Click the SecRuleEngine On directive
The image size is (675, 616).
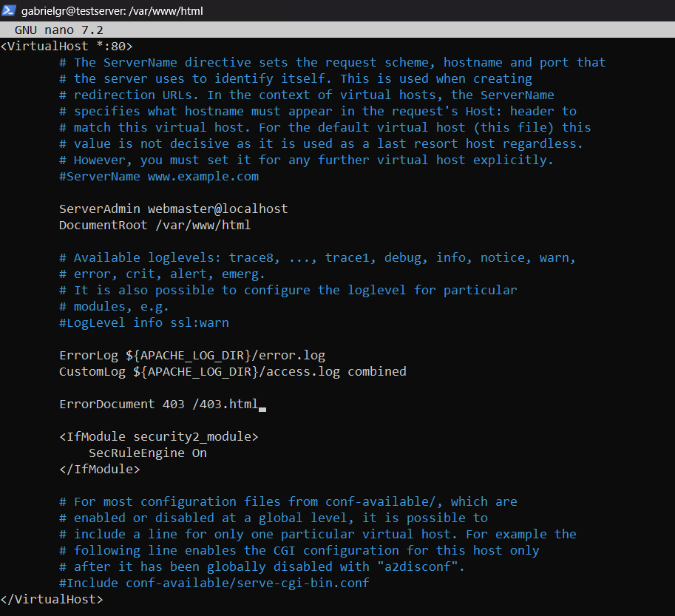pyautogui.click(x=147, y=453)
